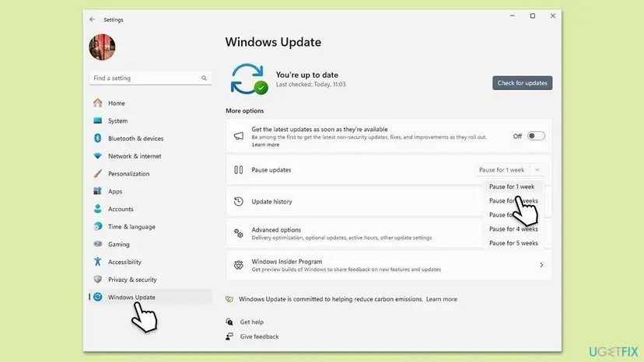The height and width of the screenshot is (362, 644).
Task: Click the "More options" heading
Action: tap(244, 111)
